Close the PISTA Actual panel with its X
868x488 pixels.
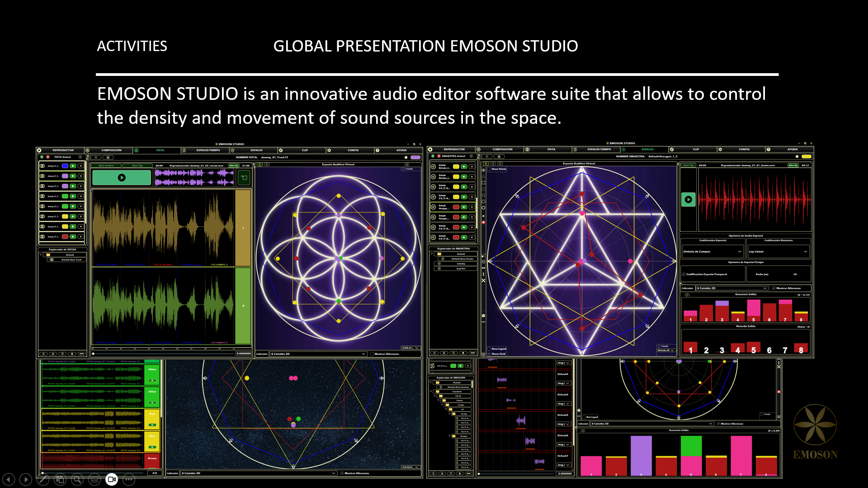click(x=80, y=157)
